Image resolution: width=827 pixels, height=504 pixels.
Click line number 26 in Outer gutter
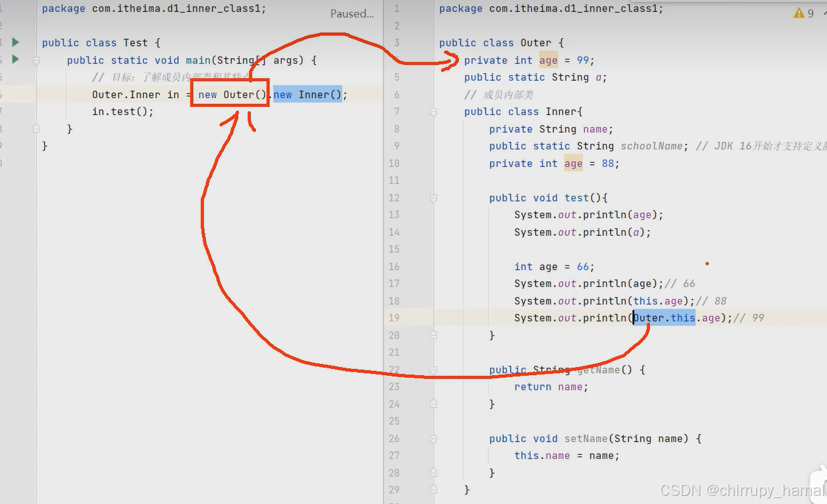pos(393,438)
